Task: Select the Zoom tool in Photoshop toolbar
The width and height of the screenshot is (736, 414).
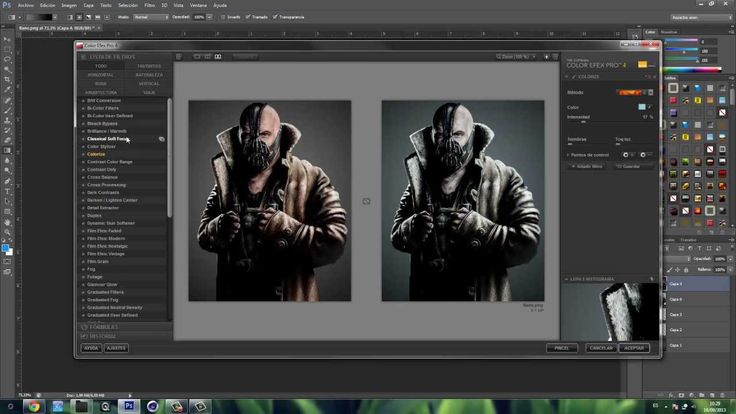Action: tap(7, 232)
